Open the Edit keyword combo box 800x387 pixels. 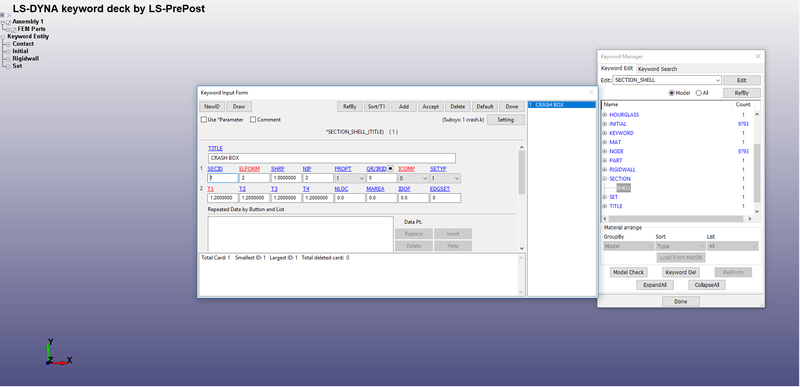click(x=667, y=80)
